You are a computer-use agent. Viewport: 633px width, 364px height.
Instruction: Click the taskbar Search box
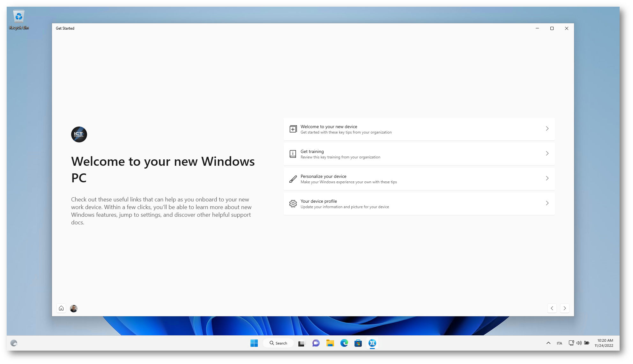278,343
